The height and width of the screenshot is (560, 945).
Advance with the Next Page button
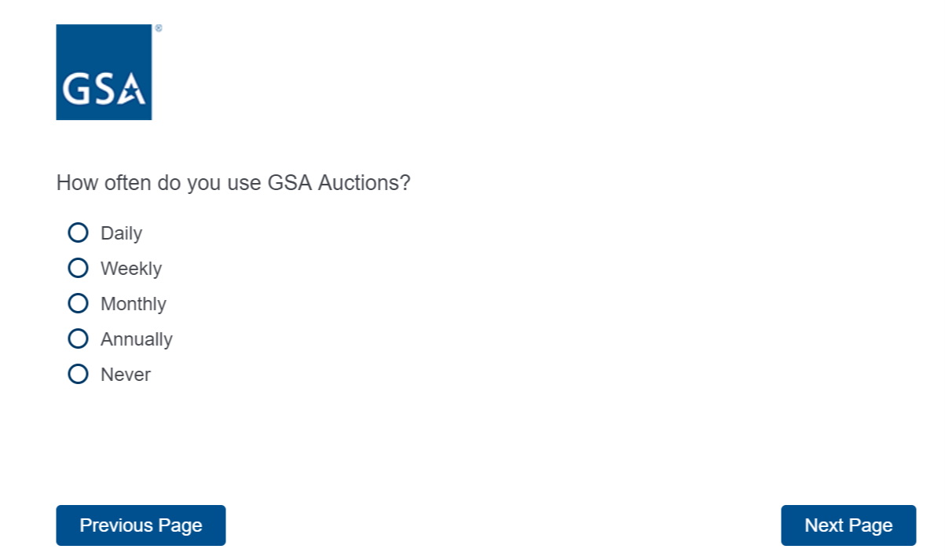click(848, 525)
